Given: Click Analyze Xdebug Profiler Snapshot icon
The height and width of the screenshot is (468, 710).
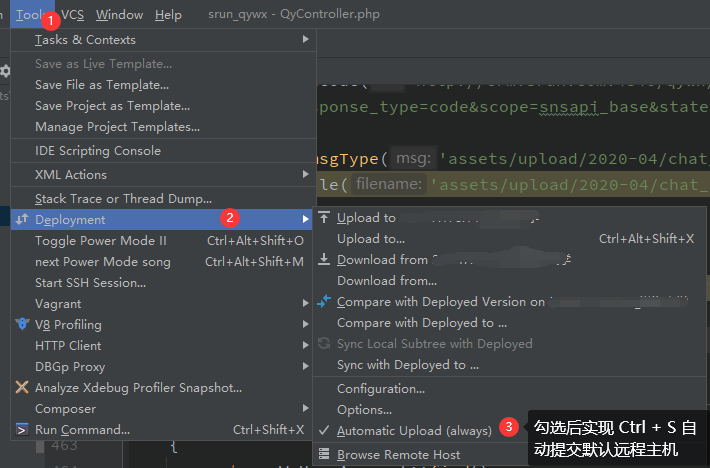Looking at the screenshot, I should [x=22, y=387].
